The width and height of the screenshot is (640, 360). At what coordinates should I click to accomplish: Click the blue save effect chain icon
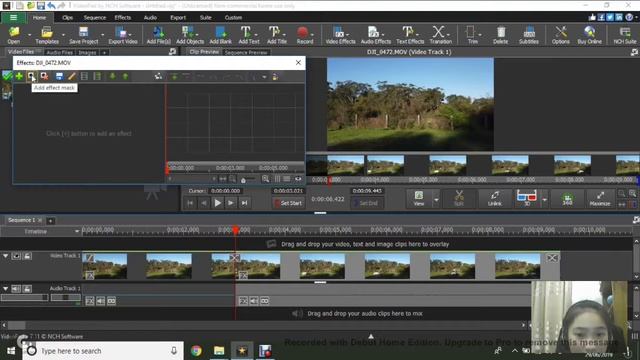(59, 76)
